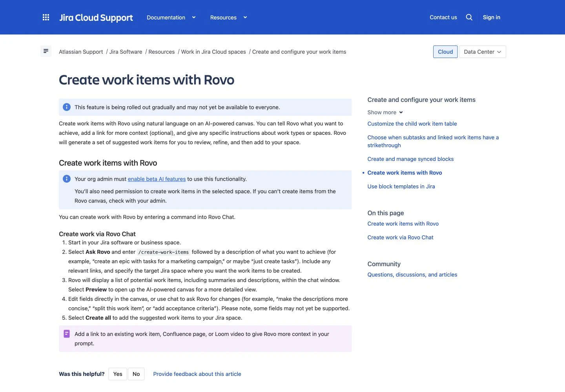This screenshot has height=392, width=565.
Task: Open Contact us page
Action: click(443, 17)
